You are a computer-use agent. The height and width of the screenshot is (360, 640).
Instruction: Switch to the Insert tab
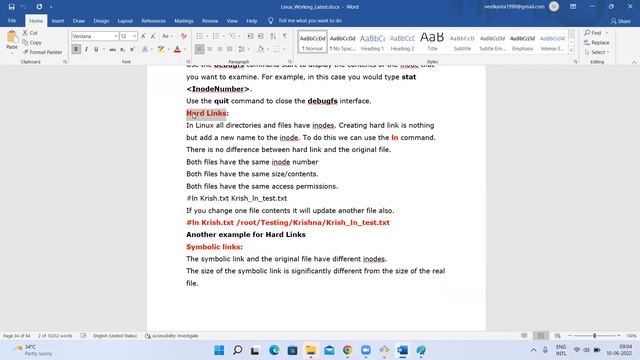coord(58,21)
